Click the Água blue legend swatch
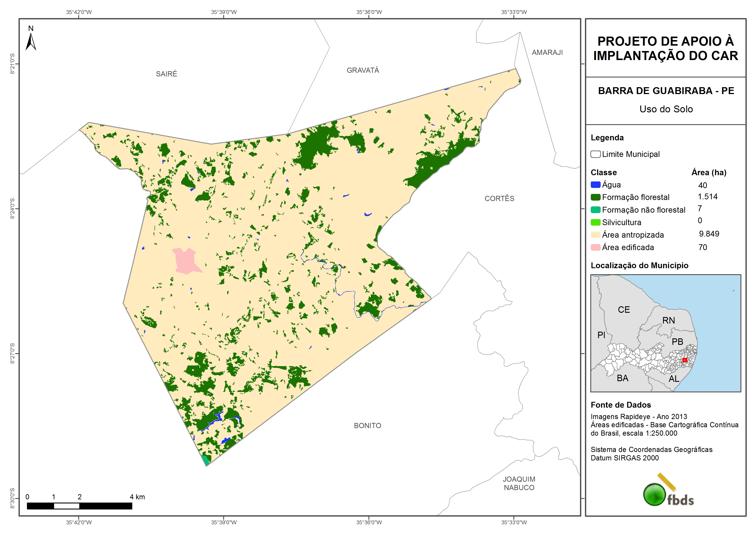This screenshot has height=534, width=756. [595, 185]
